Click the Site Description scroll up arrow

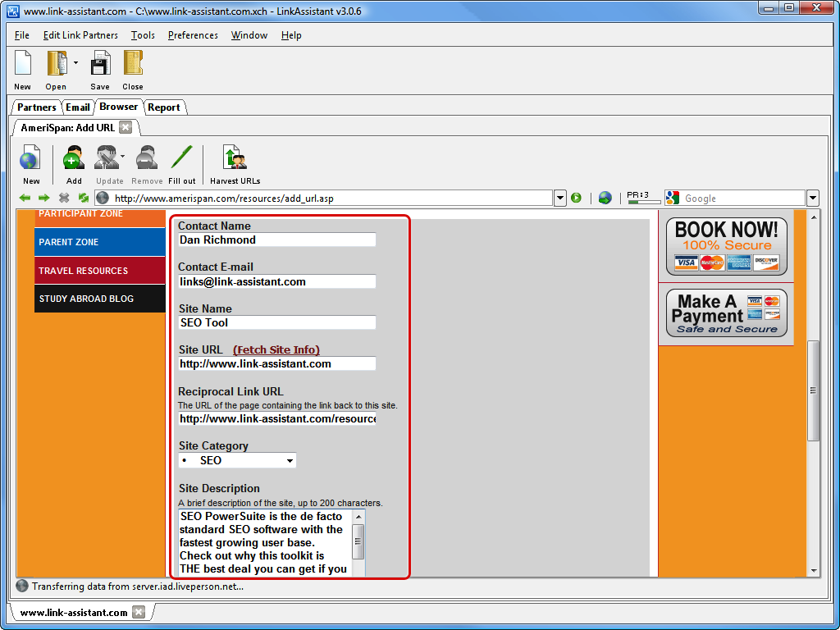click(x=359, y=517)
